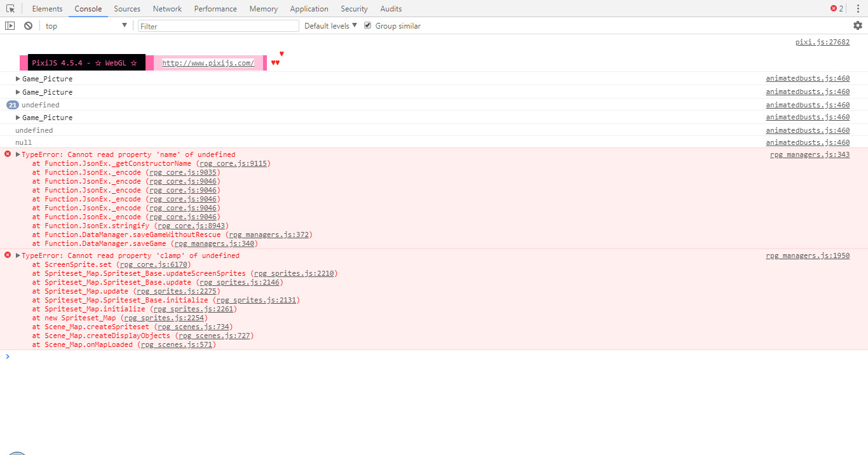Select the 'undefined' entry above null
The height and width of the screenshot is (455, 868).
(34, 130)
